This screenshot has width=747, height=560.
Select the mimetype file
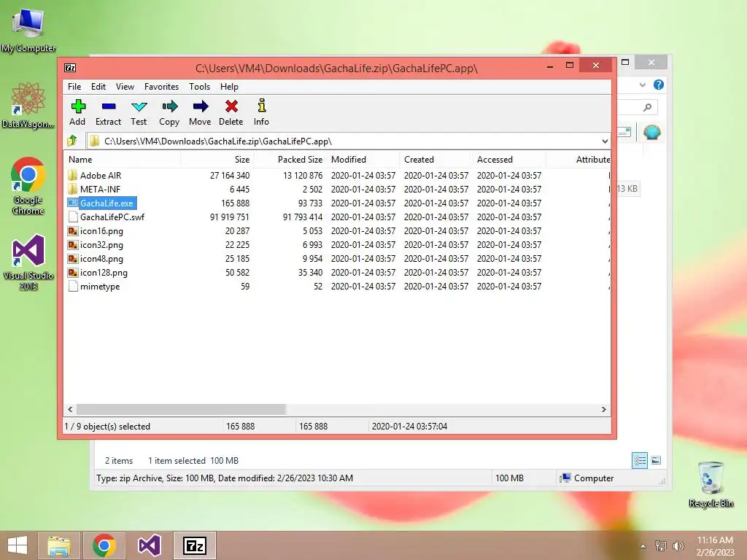(94, 286)
